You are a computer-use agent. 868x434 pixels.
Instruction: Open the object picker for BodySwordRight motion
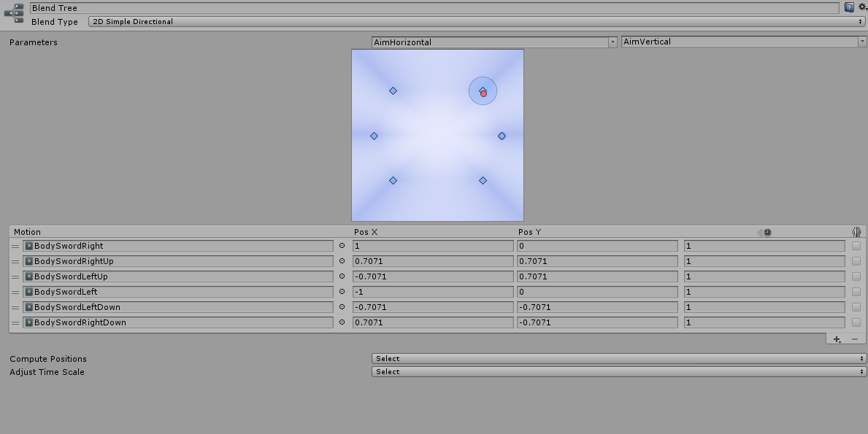[x=341, y=246]
